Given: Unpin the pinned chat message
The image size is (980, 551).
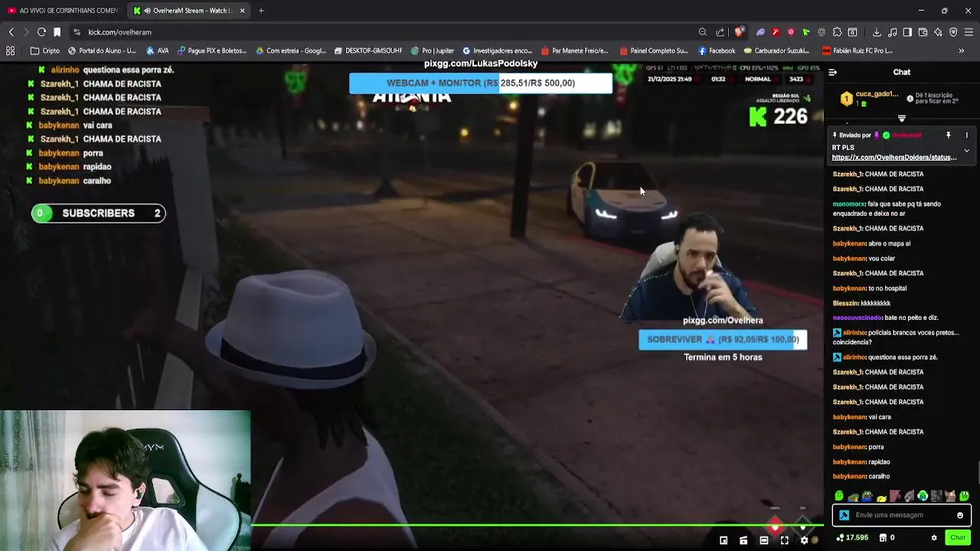Looking at the screenshot, I should coord(948,135).
